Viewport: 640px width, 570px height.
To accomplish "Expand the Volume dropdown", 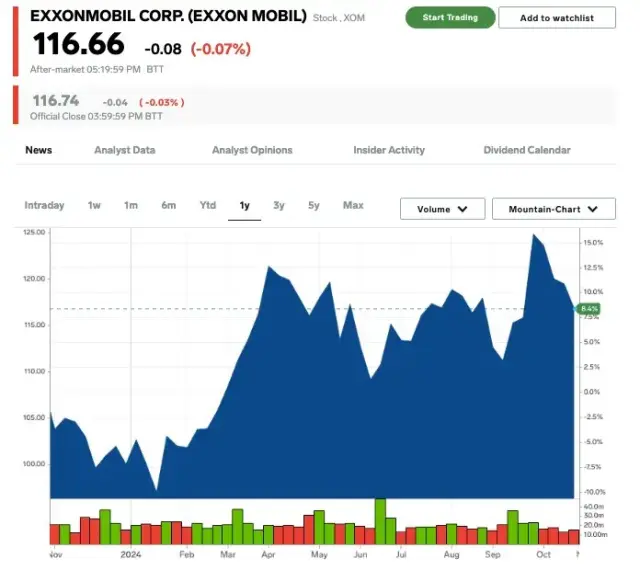I will 442,209.
